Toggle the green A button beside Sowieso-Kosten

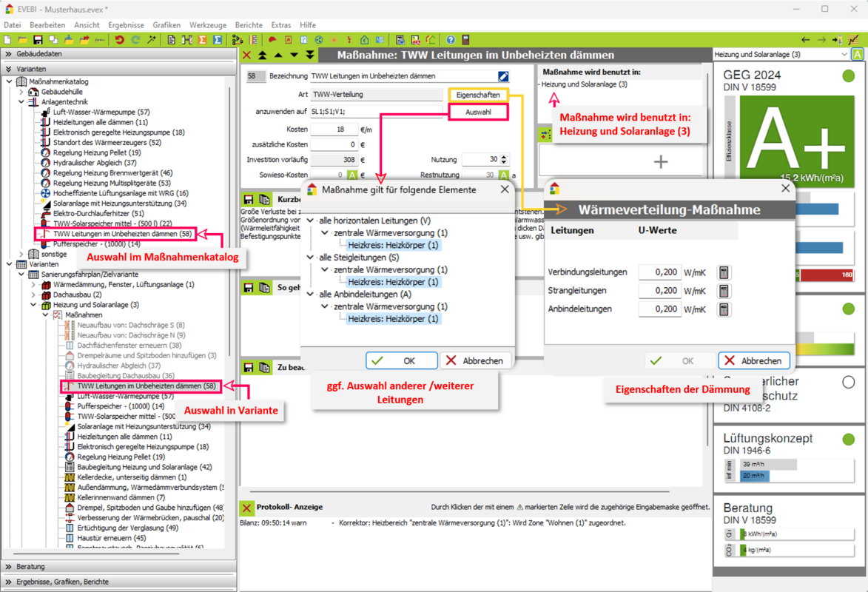pos(352,175)
